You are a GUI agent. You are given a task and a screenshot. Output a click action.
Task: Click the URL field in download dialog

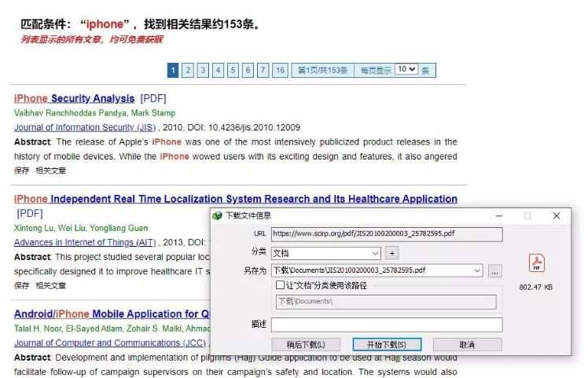[387, 234]
